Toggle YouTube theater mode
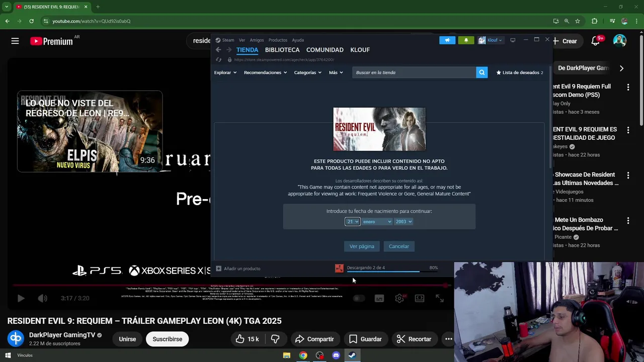This screenshot has width=644, height=362. click(x=420, y=298)
